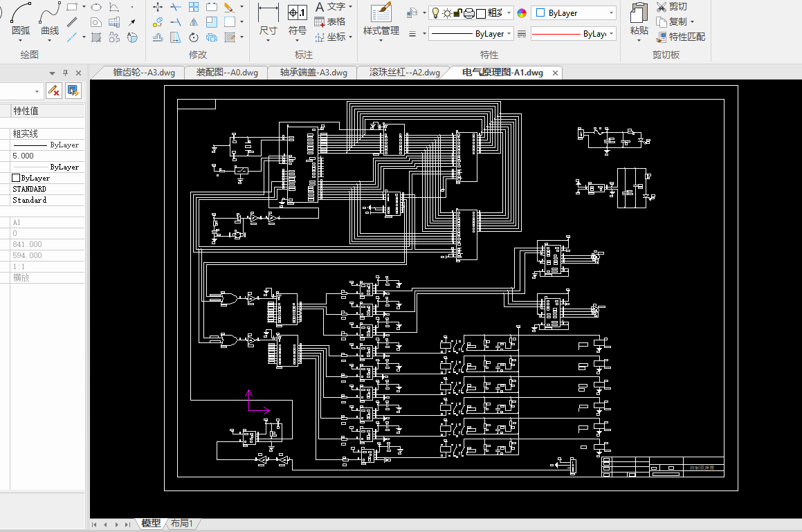802x532 pixels.
Task: Click the STANDARD text style value
Action: click(47, 189)
